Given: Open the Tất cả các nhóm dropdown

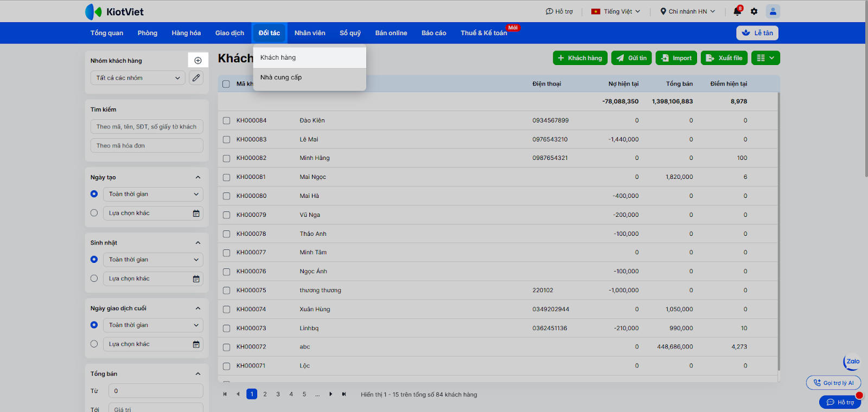Looking at the screenshot, I should coord(138,78).
